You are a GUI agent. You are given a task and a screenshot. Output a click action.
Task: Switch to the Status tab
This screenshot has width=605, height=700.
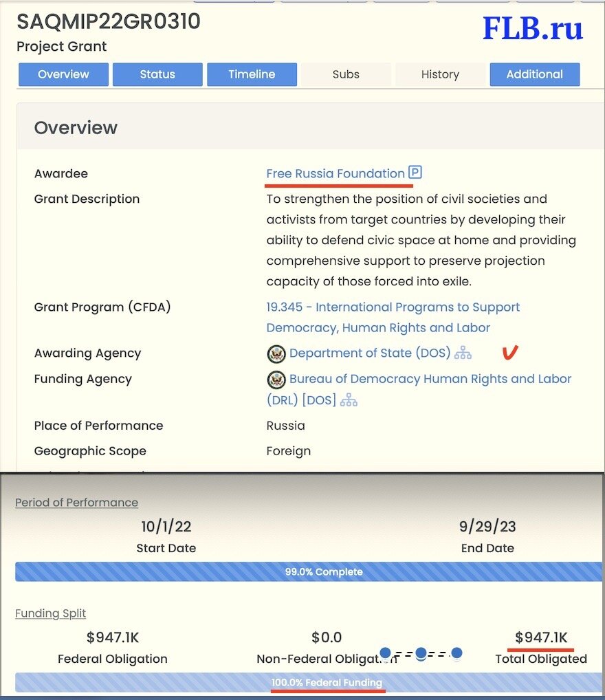tap(157, 74)
